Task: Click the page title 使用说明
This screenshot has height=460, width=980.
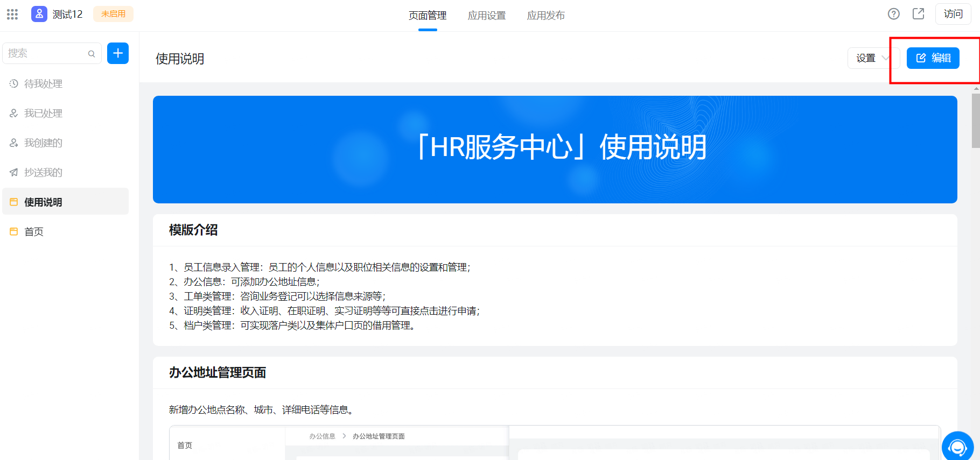Action: [x=180, y=59]
